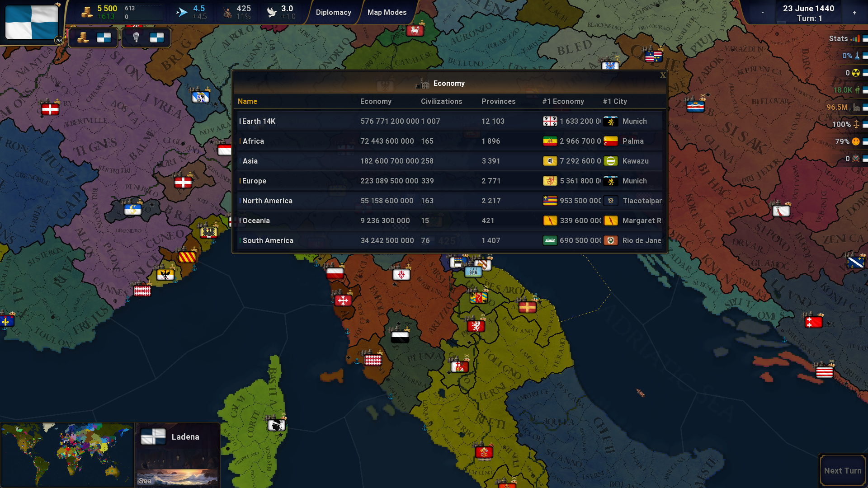Image resolution: width=868 pixels, height=488 pixels.
Task: Click the yellow-red striped flag near Cuneo
Action: (187, 257)
